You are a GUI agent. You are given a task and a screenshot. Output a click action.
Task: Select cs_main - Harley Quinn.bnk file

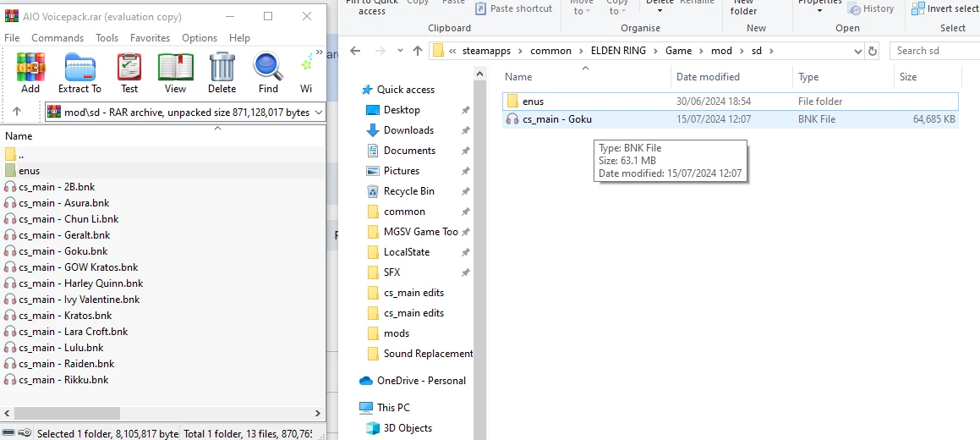click(x=73, y=283)
